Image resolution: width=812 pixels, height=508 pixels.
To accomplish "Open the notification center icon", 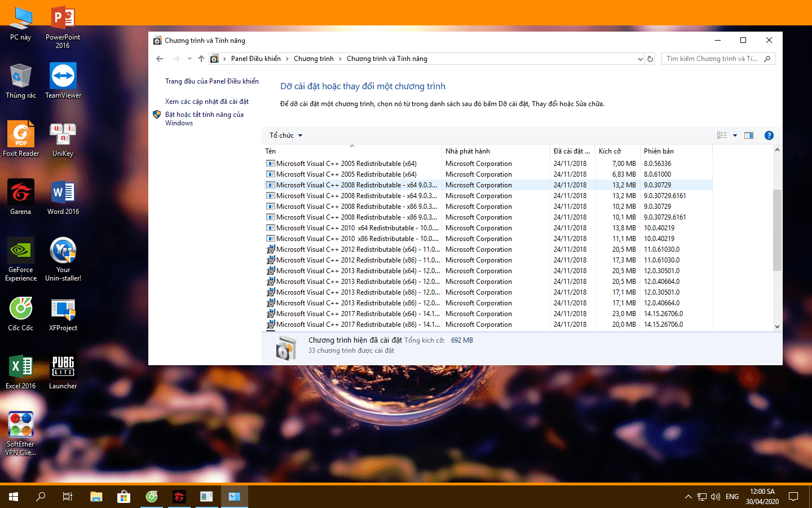I will pos(793,497).
